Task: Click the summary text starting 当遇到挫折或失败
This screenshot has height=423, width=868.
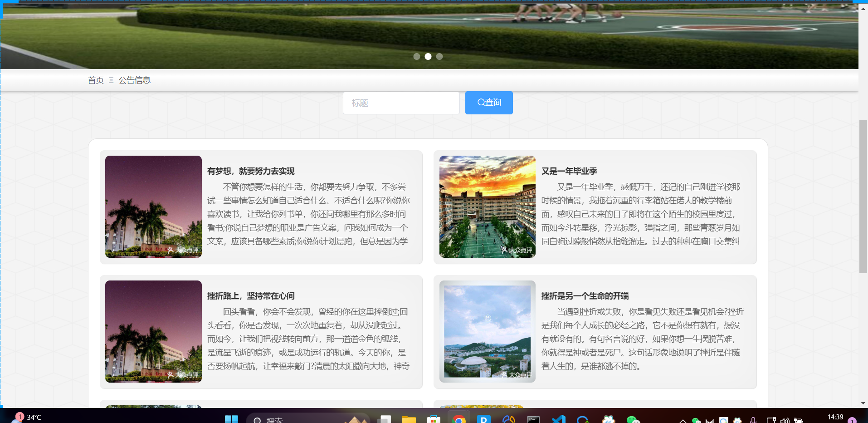Action: point(643,339)
